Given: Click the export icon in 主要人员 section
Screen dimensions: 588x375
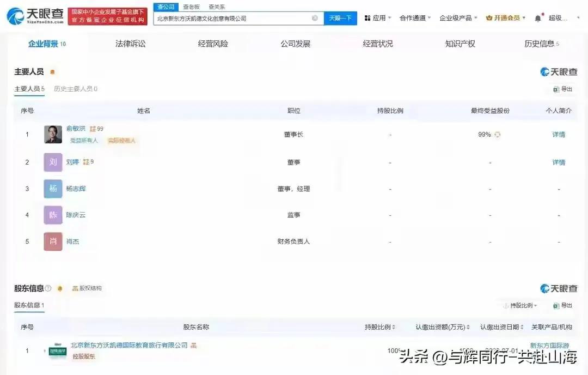Looking at the screenshot, I should click(x=556, y=89).
